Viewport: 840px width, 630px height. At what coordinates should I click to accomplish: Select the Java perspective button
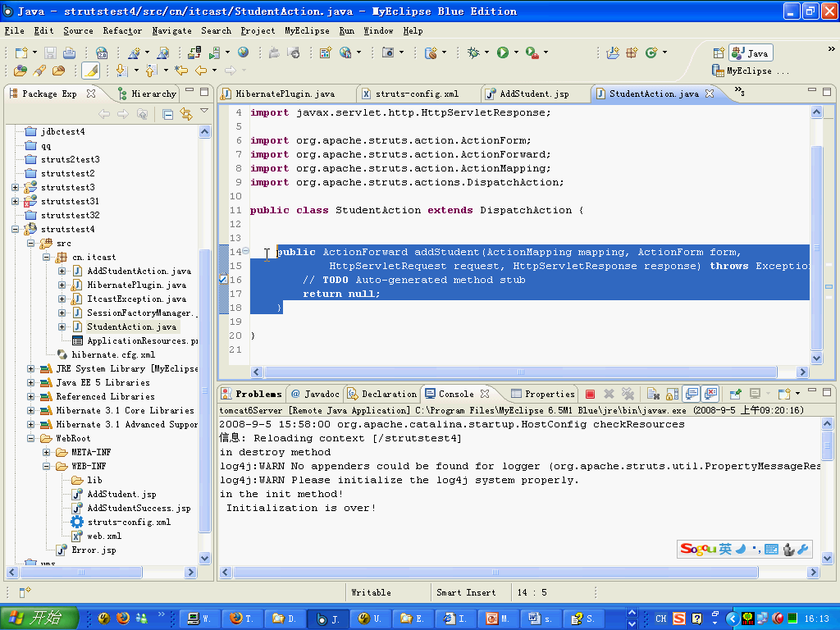pos(751,53)
